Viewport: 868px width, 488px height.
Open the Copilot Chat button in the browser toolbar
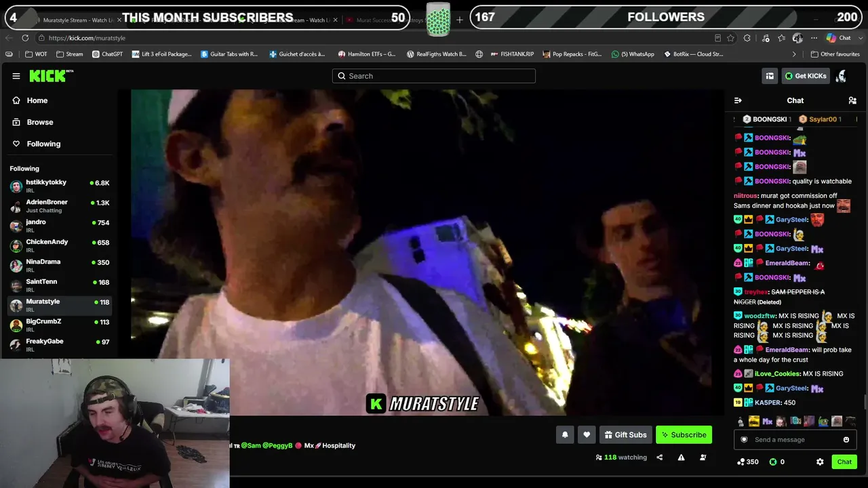click(838, 38)
